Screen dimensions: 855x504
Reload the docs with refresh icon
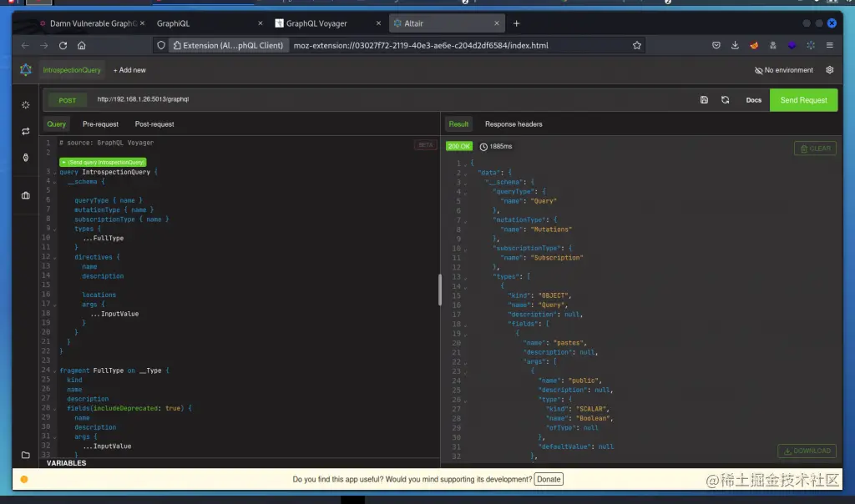[x=725, y=99]
